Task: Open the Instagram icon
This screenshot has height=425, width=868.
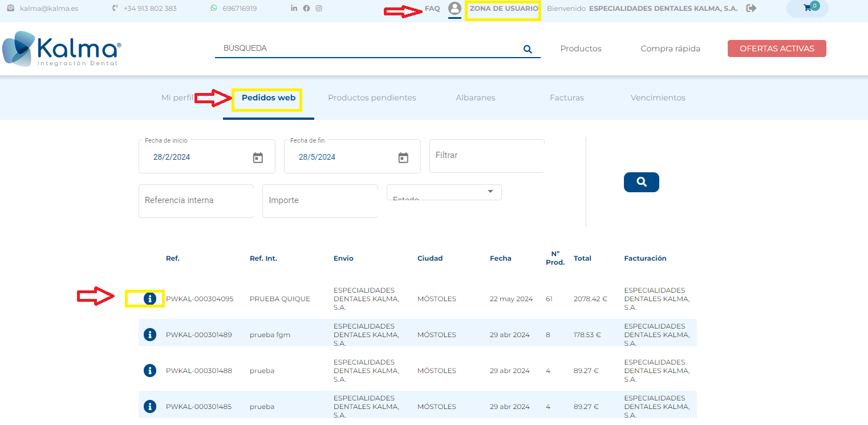Action: click(319, 8)
